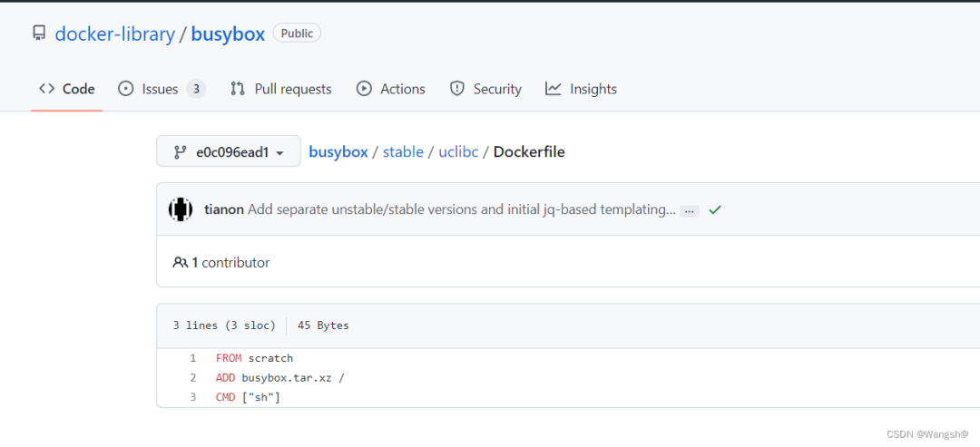
Task: Click the Actions play icon
Action: click(x=364, y=89)
